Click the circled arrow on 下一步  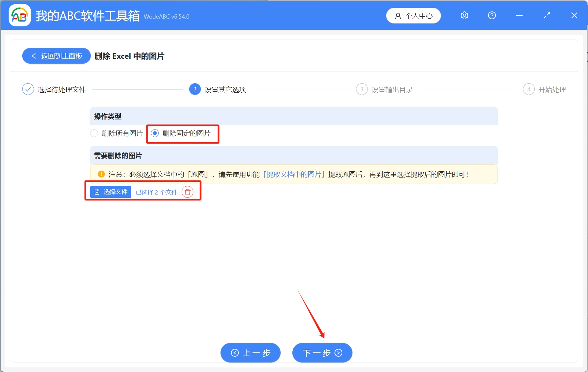click(338, 353)
